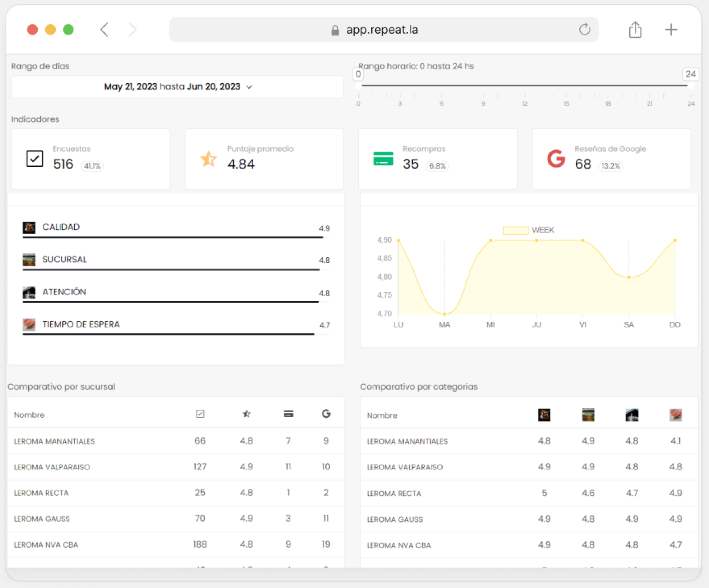Click the CALIDAD category thumbnail

29,227
